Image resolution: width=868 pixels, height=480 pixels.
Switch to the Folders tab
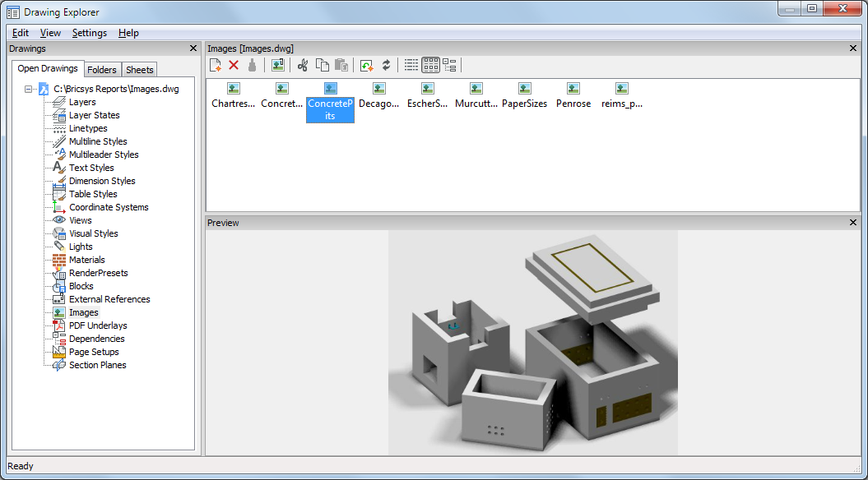tap(102, 70)
